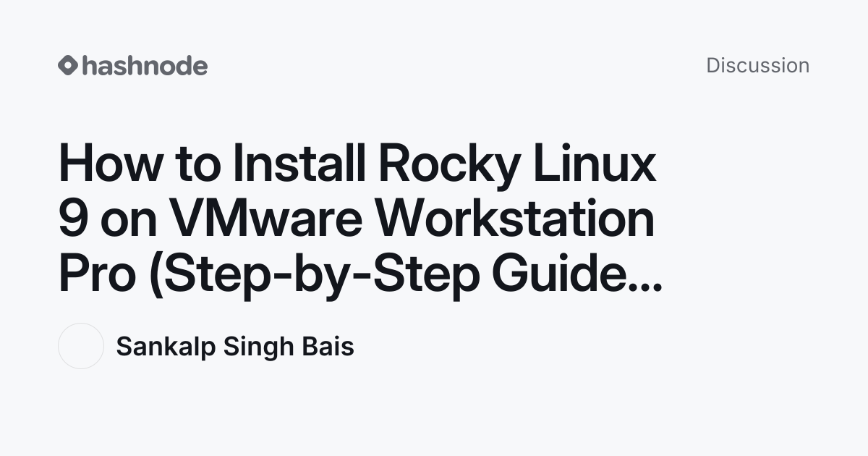Click the Hashnode diamond logo icon
Viewport: 868px width, 456px height.
click(x=68, y=65)
